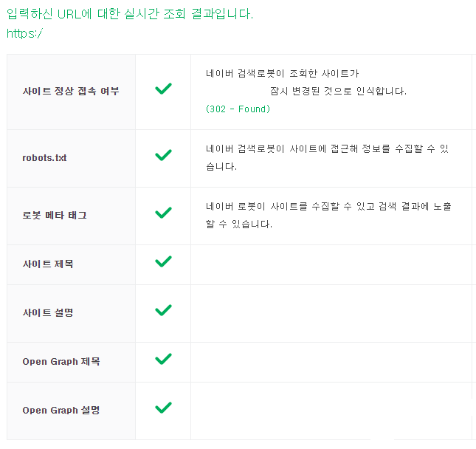Select the Open Graph 설명 row label

61,411
